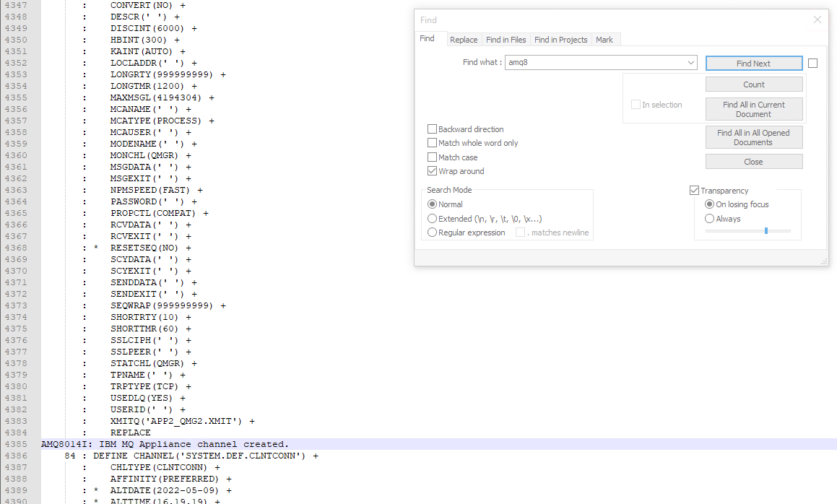Screen dimensions: 837x504
Task: Select Extended search mode
Action: point(433,218)
